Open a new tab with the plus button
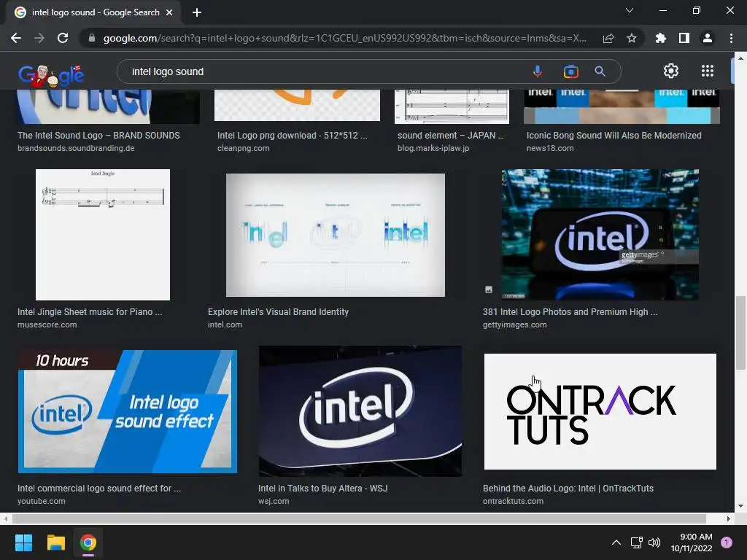 coord(197,12)
